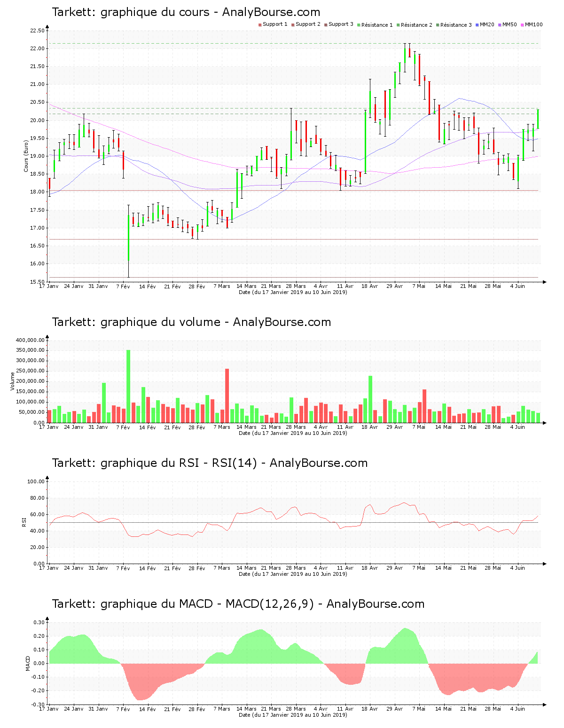Click the date range caption under the volume chart
This screenshot has height=728, width=564.
[x=293, y=434]
